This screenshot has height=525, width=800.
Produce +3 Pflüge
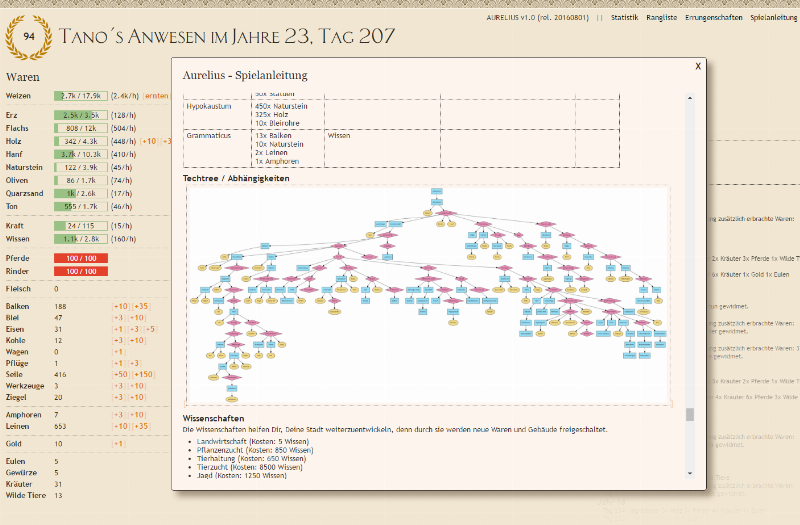click(134, 363)
